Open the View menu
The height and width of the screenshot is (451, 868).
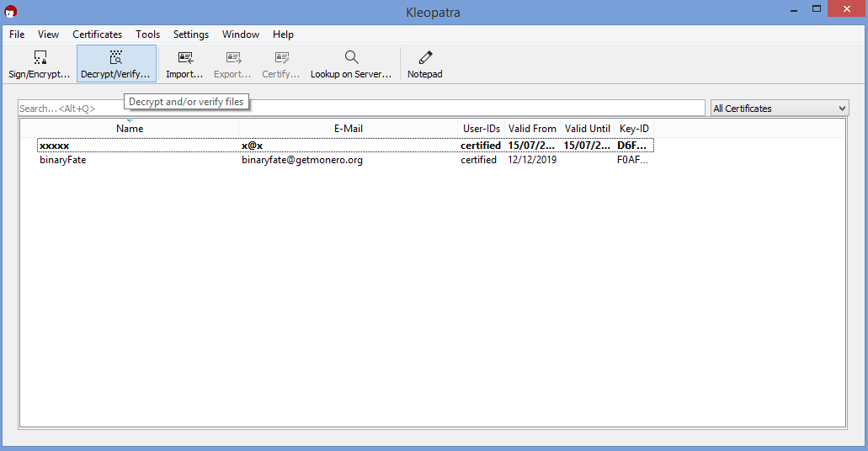point(49,34)
